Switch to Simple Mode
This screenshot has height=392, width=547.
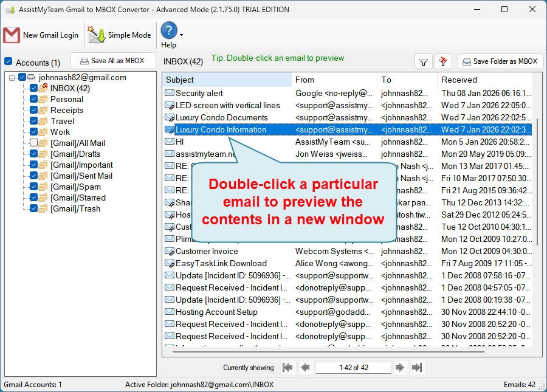97,35
